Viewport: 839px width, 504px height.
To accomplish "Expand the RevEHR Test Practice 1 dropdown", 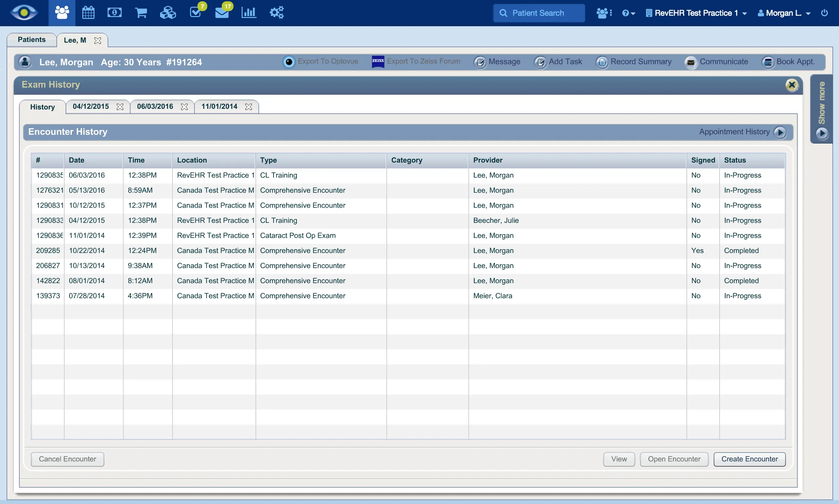I will 745,13.
